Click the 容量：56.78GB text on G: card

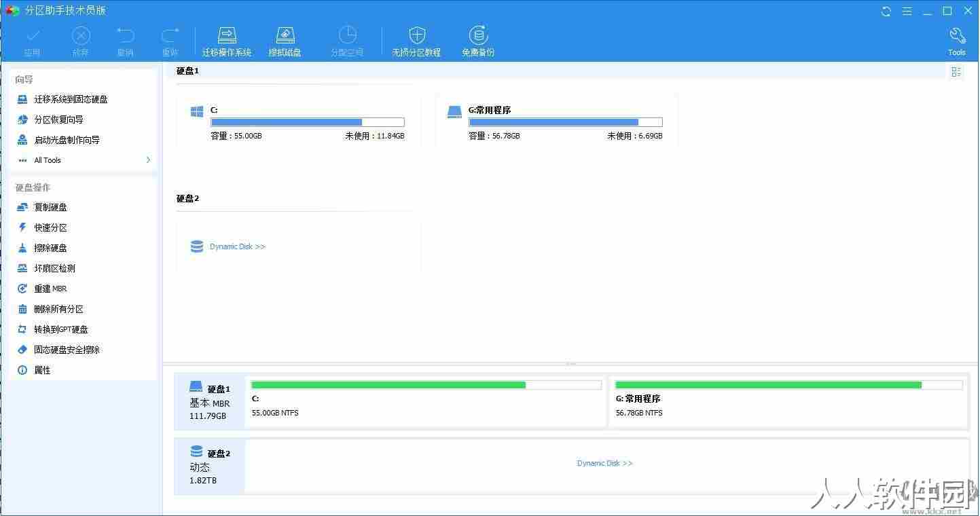pyautogui.click(x=494, y=136)
